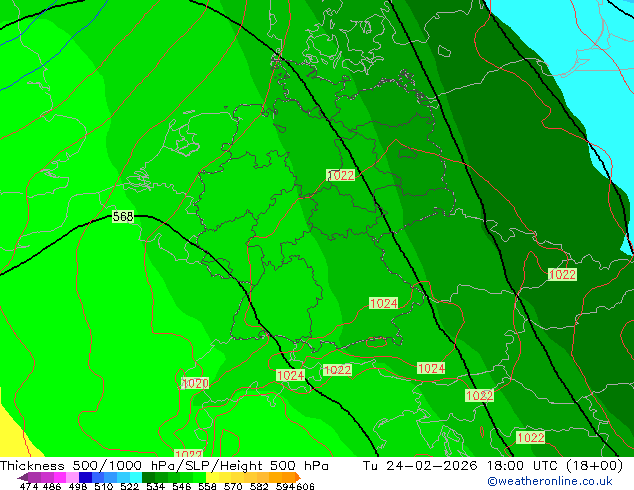The height and width of the screenshot is (490, 634).
Task: Click the 568 height contour label
Action: pos(123,217)
